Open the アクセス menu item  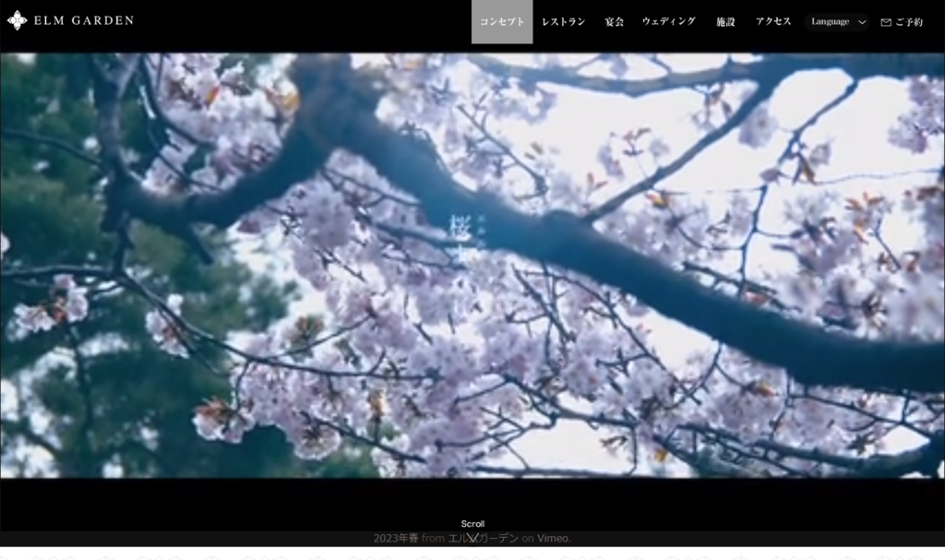pyautogui.click(x=773, y=22)
